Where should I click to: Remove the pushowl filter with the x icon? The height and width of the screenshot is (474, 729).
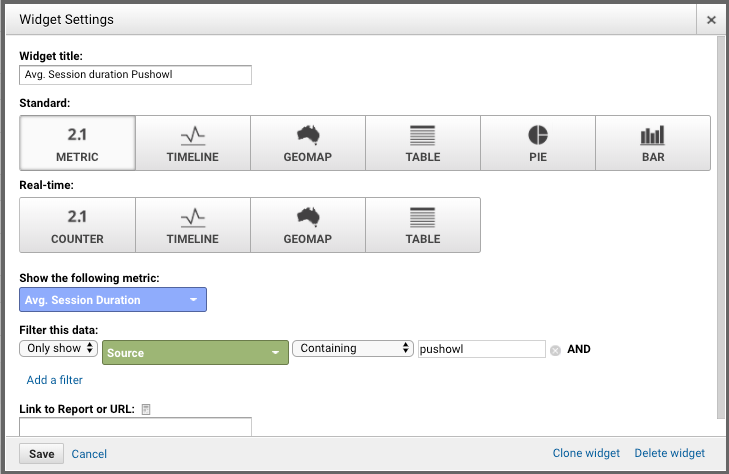pyautogui.click(x=555, y=350)
